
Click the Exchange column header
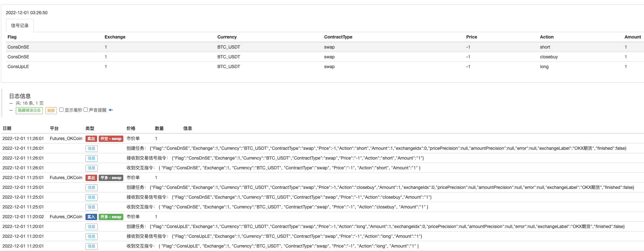pos(115,37)
